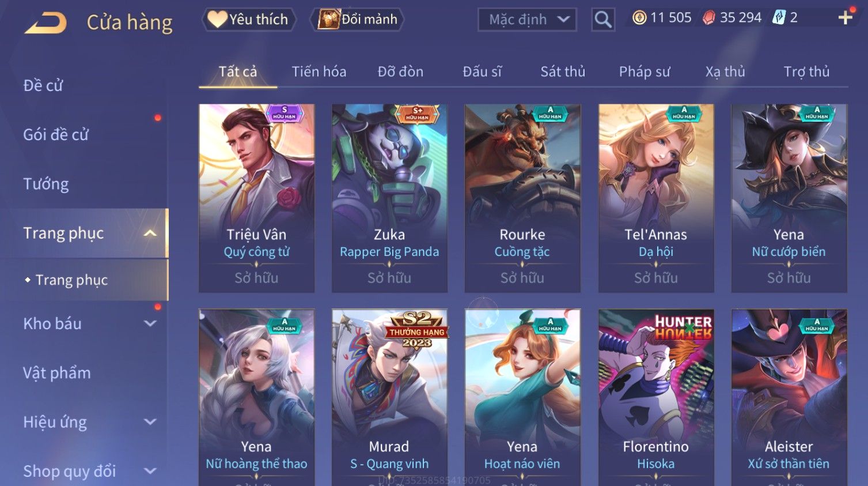Click the chest icon on Đổi mảnh
This screenshot has width=868, height=486.
(329, 19)
